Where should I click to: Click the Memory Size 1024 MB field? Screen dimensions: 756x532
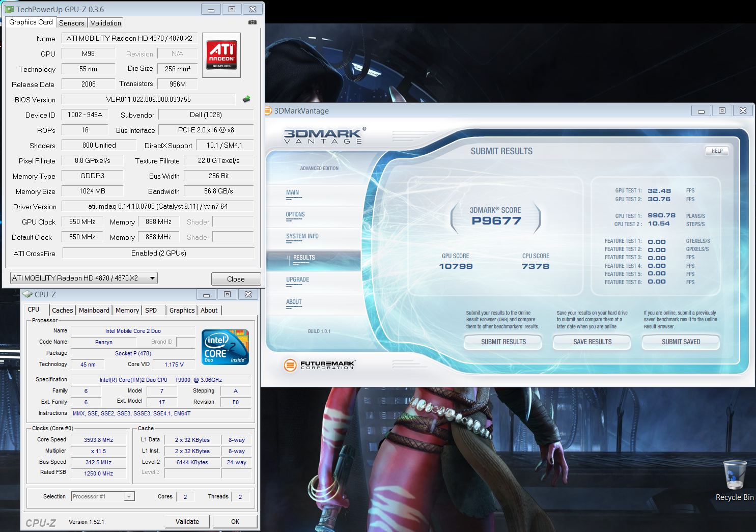[x=92, y=191]
